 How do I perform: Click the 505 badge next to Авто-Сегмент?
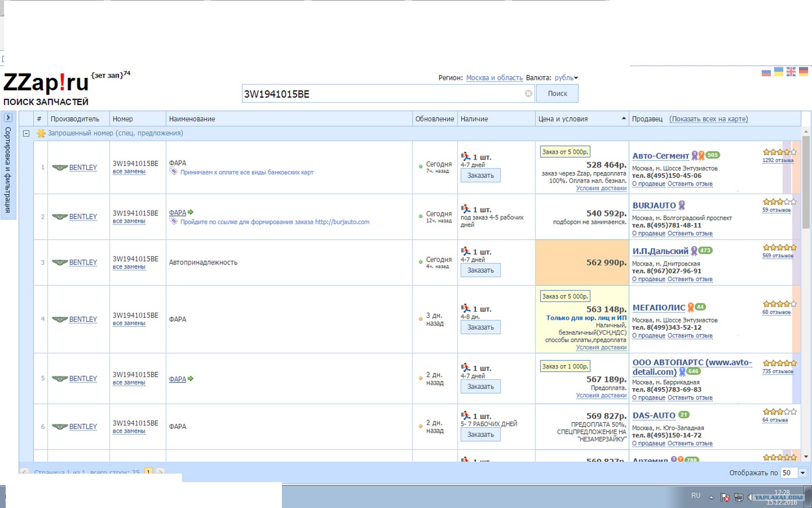click(x=712, y=155)
